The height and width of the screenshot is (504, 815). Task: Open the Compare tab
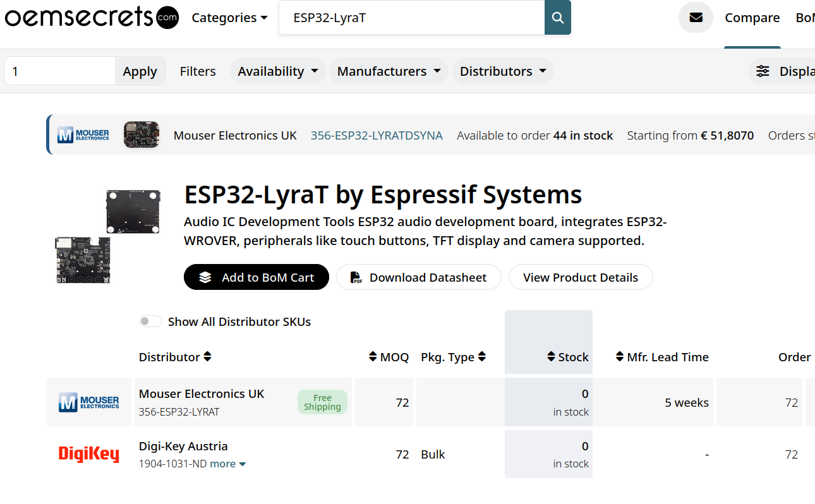[x=752, y=18]
